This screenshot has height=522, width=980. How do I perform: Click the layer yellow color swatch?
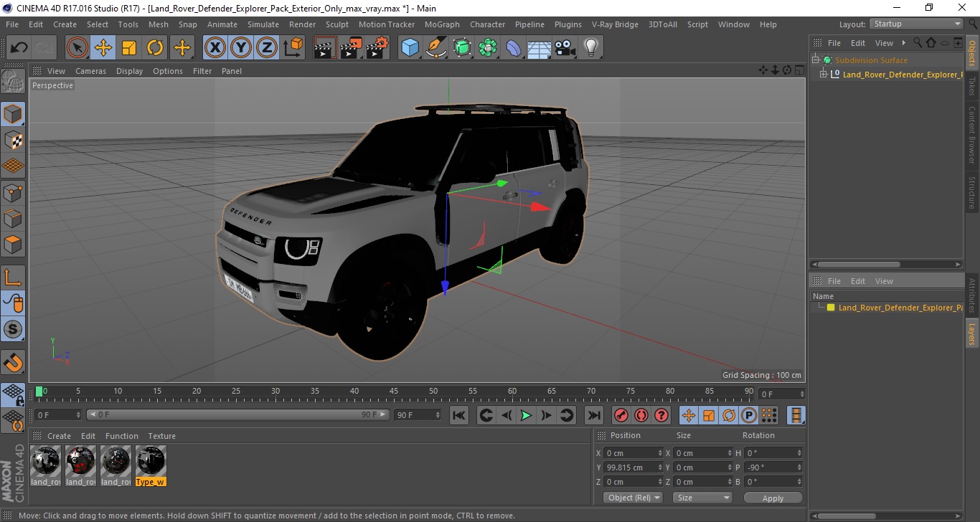point(831,308)
